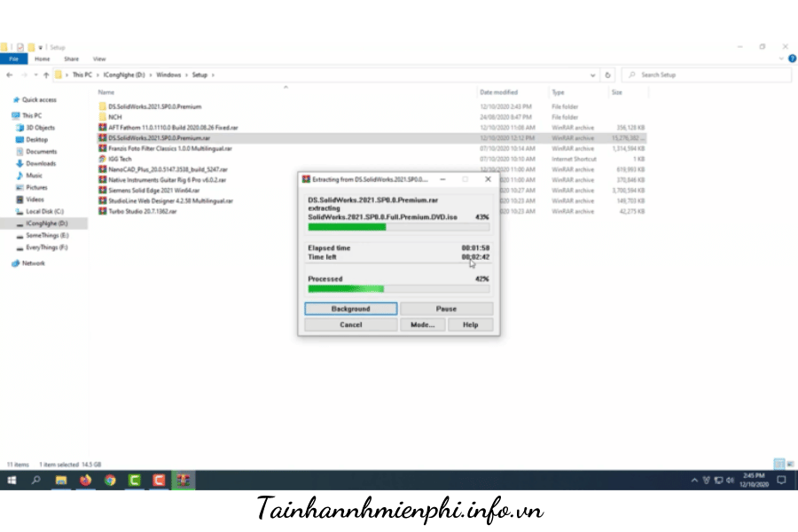Click the Windows Start button
The height and width of the screenshot is (532, 798).
[12, 480]
